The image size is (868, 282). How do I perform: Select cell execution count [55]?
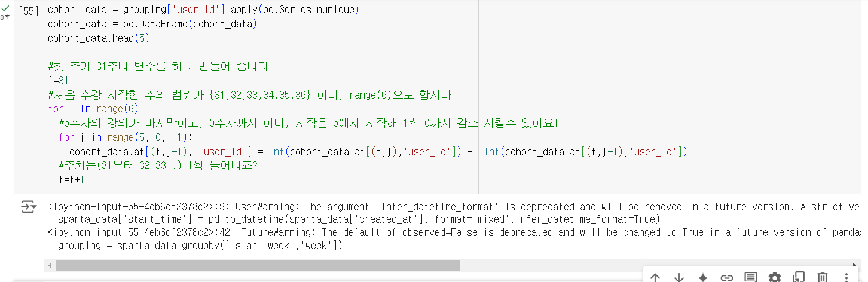pos(29,10)
